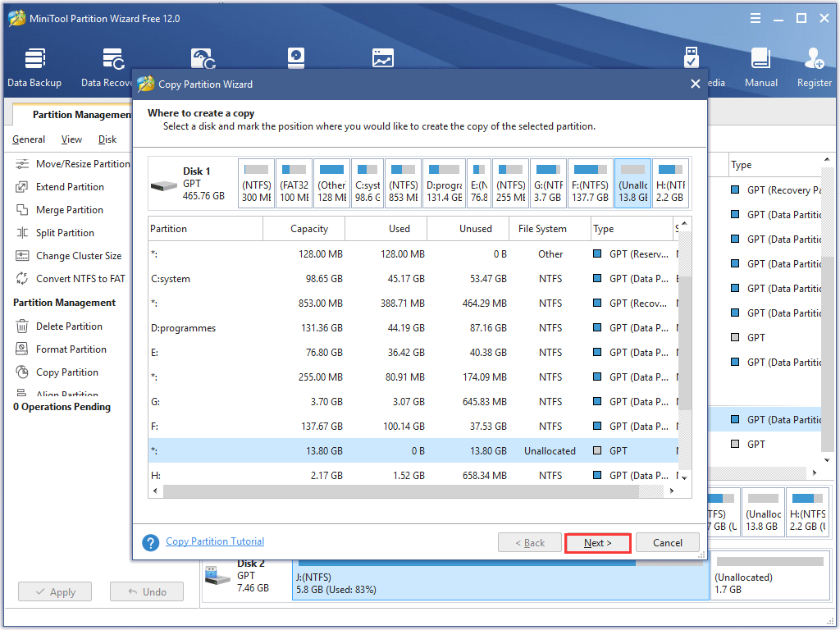Open the Data Backup tool
840x630 pixels.
(34, 67)
